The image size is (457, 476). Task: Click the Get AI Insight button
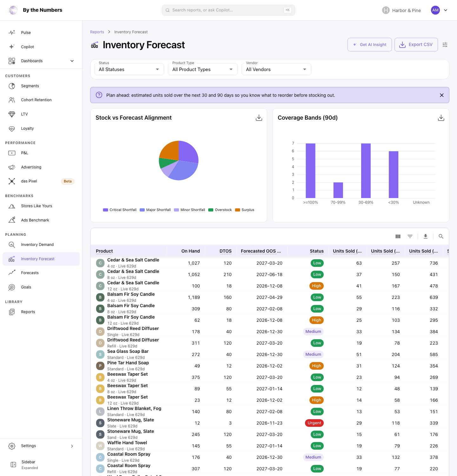(x=370, y=45)
